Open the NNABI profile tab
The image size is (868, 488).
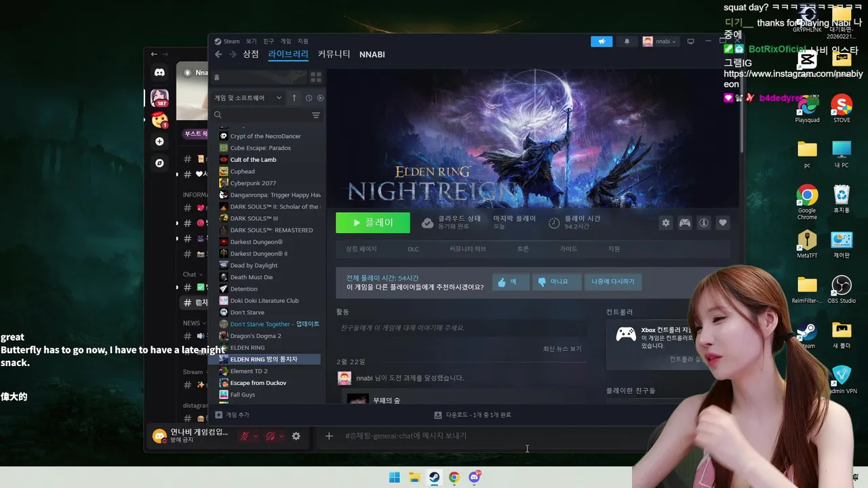[372, 54]
